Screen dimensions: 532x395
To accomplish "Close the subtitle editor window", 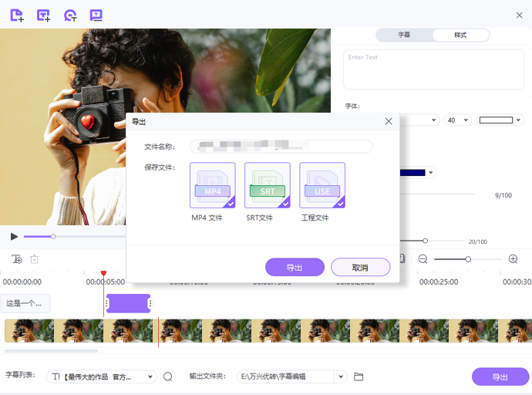I will tap(519, 15).
